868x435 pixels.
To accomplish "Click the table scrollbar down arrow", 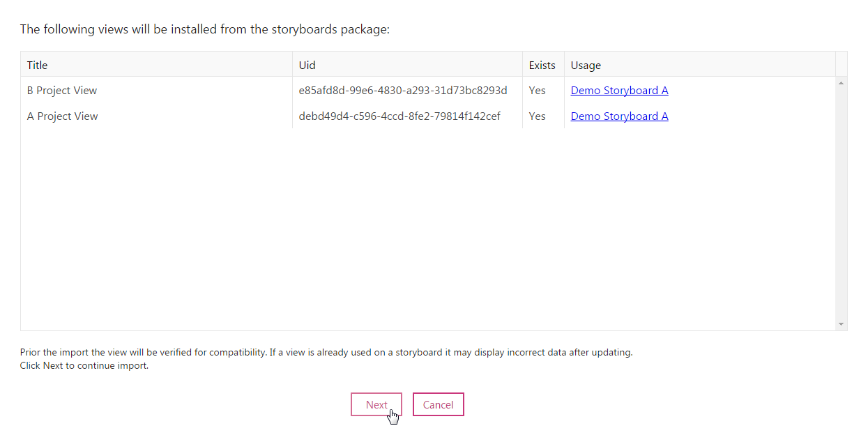I will point(842,324).
